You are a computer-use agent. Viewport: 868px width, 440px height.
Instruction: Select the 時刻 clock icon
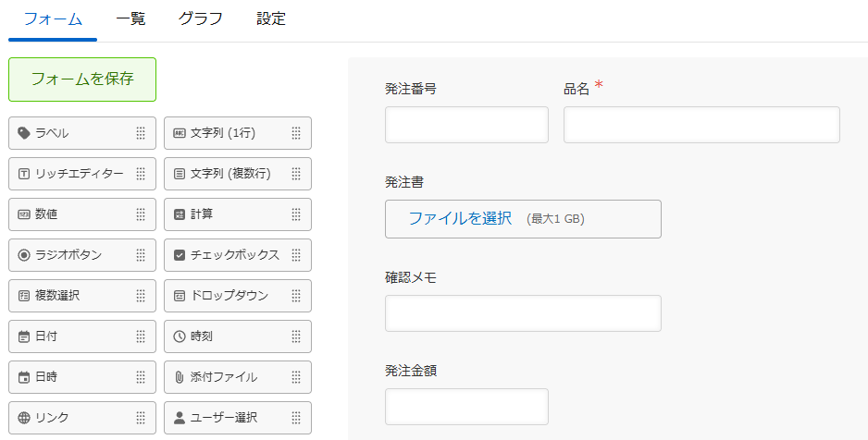[x=180, y=336]
